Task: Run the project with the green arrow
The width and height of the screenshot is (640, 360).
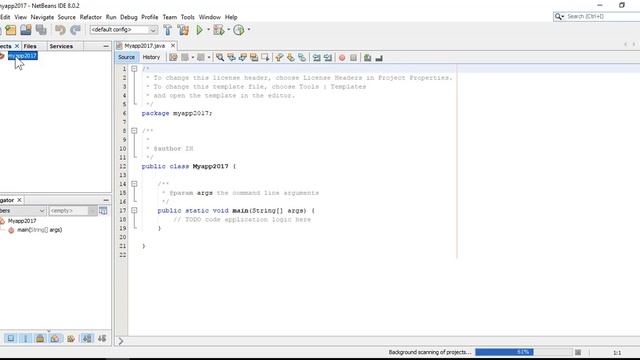Action: coord(199,30)
